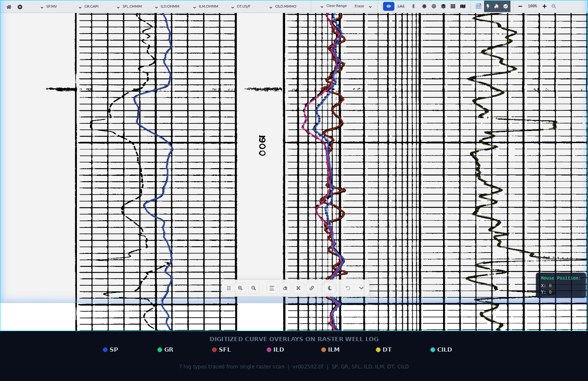Select the scissors cut tool
Viewport: 588px width, 381px height.
[298, 288]
